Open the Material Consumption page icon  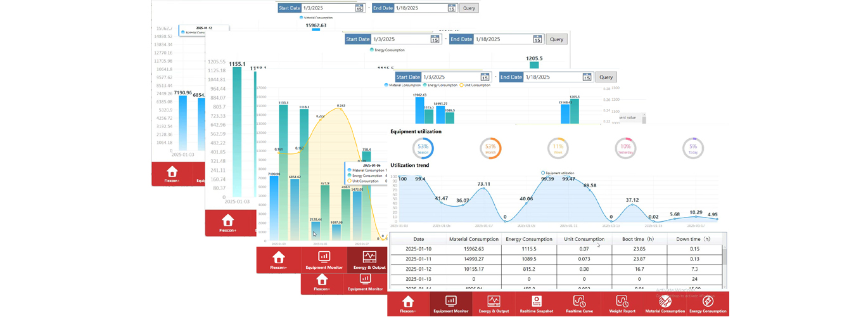tap(665, 304)
